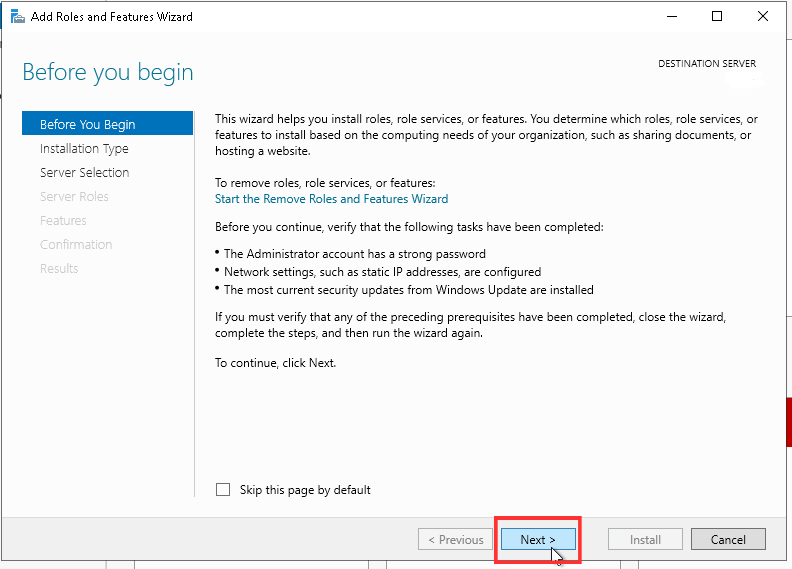
Task: Minimize the wizard window
Action: coord(672,17)
